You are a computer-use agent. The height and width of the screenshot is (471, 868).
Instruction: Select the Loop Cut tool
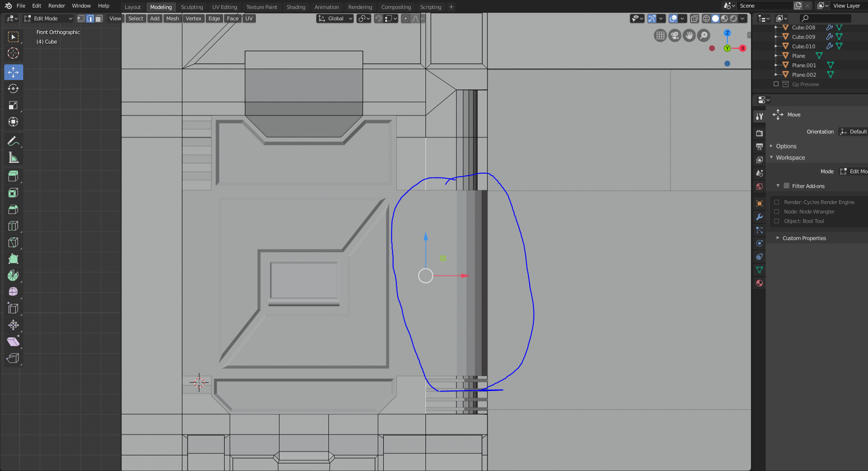13,226
